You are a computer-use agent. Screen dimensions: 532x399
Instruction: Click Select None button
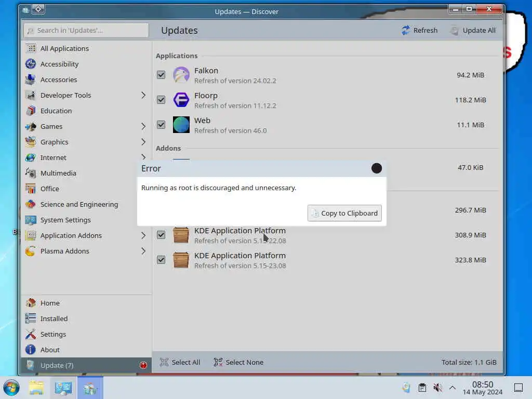click(238, 362)
